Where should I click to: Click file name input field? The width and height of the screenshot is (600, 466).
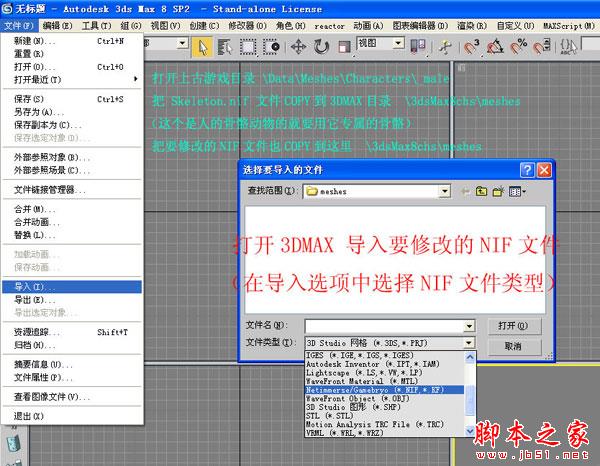[x=385, y=326]
